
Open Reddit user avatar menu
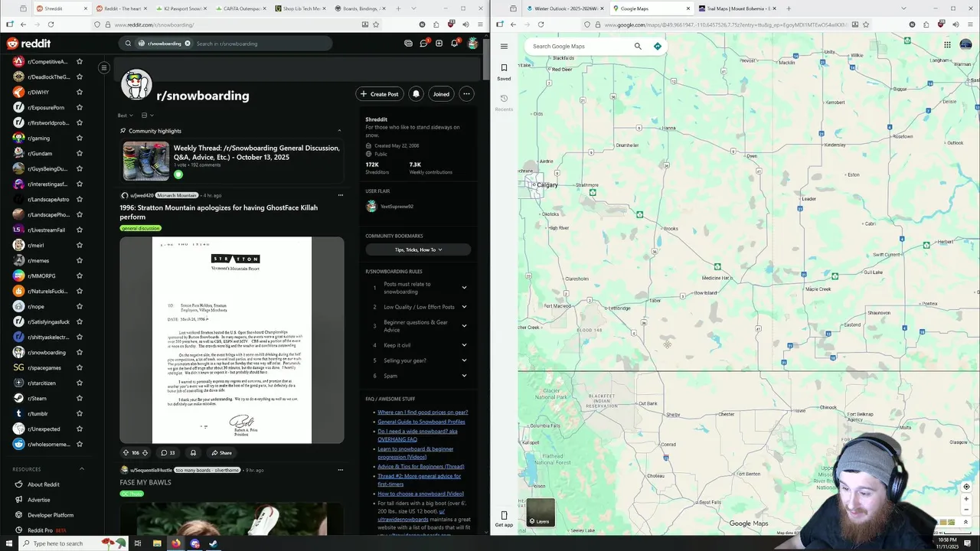point(473,44)
